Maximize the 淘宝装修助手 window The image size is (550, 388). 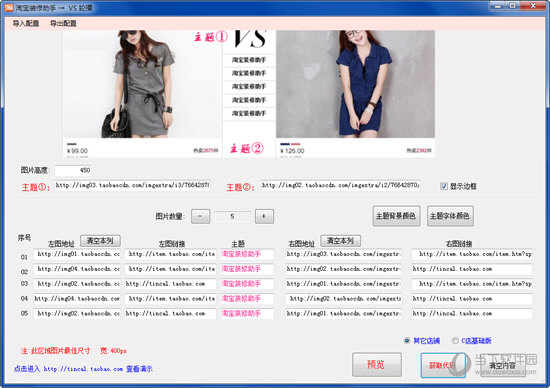[512, 6]
